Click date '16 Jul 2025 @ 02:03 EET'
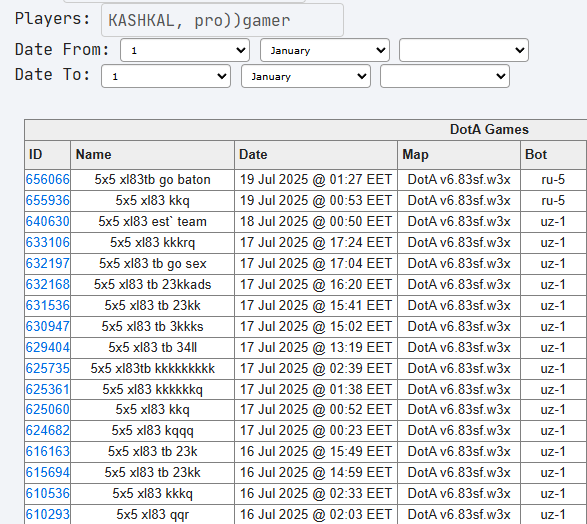Image resolution: width=587 pixels, height=524 pixels. click(316, 514)
